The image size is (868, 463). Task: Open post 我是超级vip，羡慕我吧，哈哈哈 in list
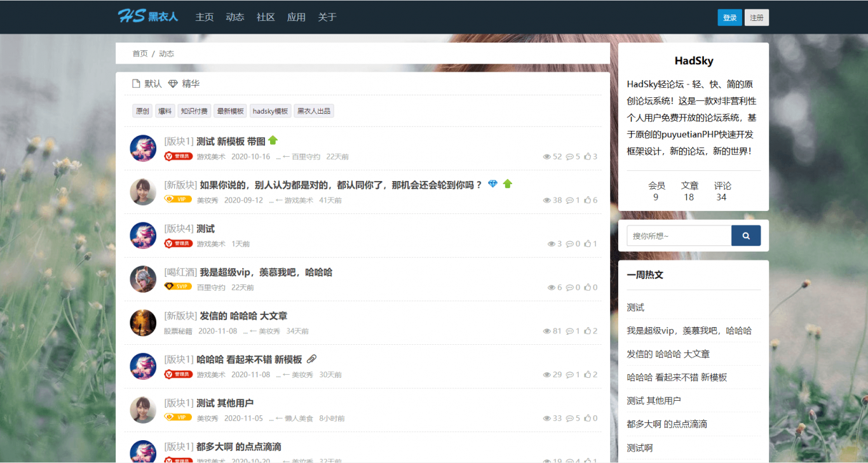[x=266, y=272]
